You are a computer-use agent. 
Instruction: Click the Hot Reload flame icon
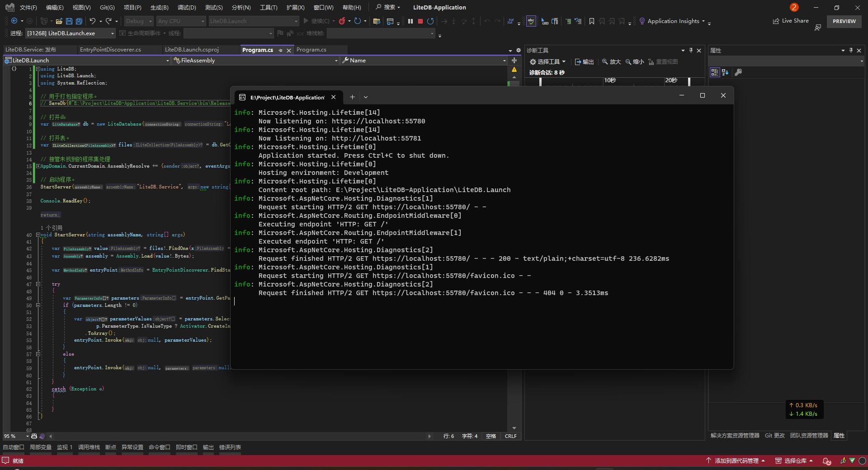coord(342,21)
